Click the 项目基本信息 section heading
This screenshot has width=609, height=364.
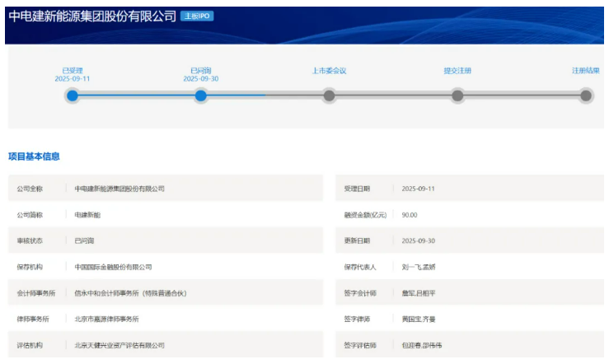pyautogui.click(x=34, y=156)
